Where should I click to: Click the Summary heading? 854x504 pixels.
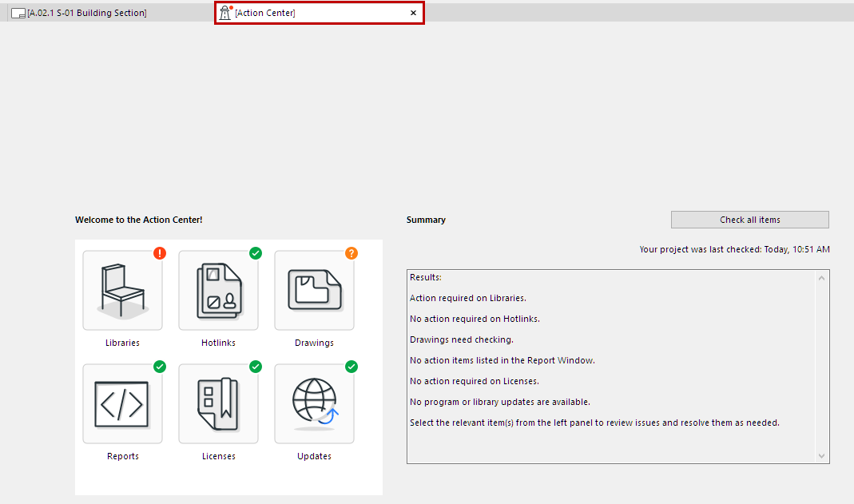pos(426,220)
